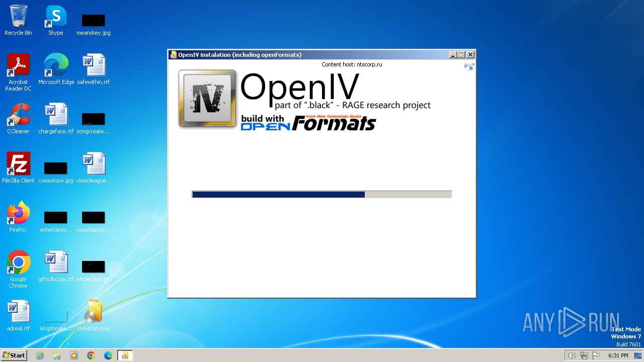Open volume control in system tray

click(x=572, y=355)
